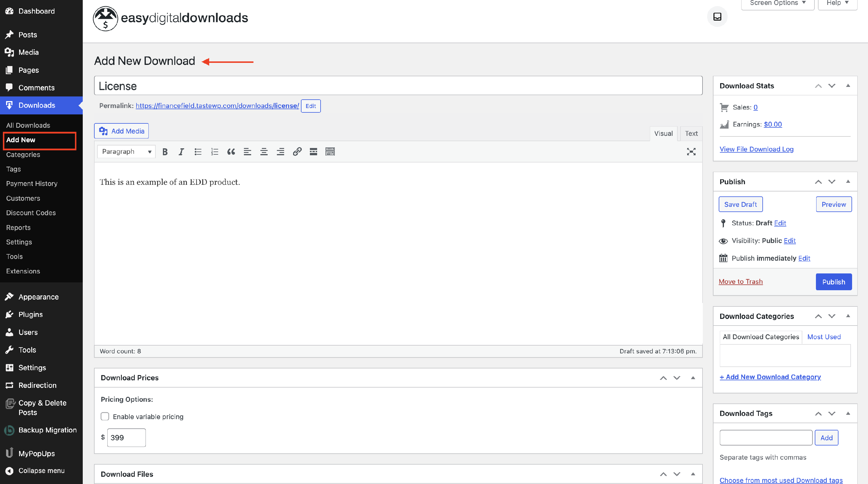Open Discount Codes in sidebar menu
868x484 pixels.
(31, 213)
